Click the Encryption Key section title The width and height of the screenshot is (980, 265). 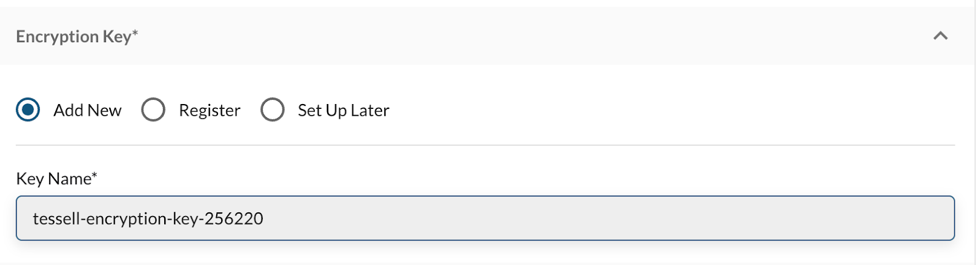click(x=73, y=37)
